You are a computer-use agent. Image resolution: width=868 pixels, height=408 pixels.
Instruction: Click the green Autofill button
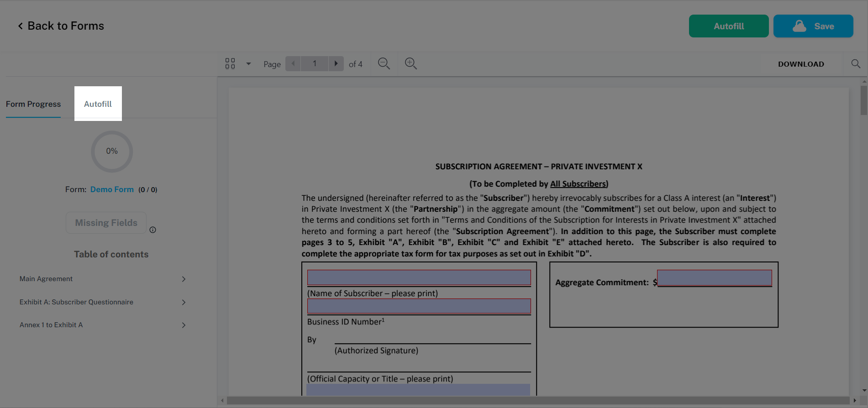tap(729, 26)
